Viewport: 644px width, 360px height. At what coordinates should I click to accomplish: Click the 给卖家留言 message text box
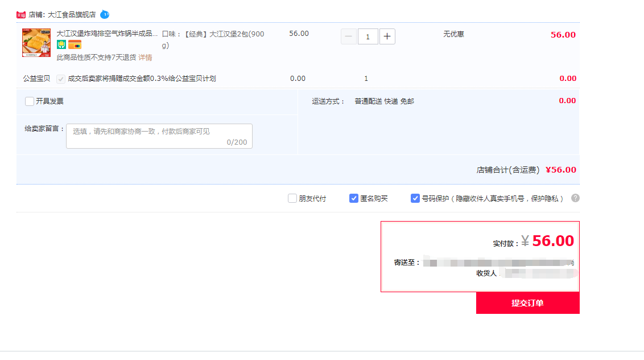(159, 136)
